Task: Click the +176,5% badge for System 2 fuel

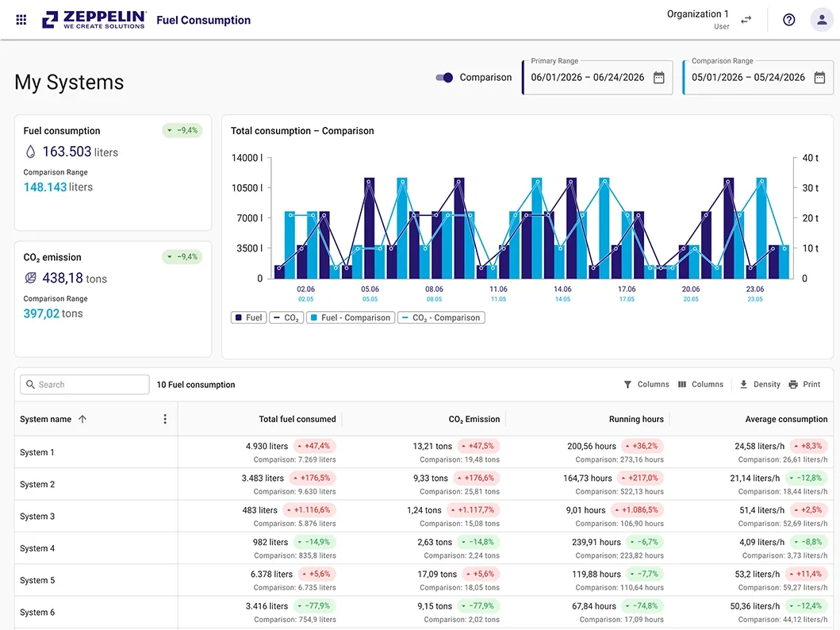Action: click(313, 478)
